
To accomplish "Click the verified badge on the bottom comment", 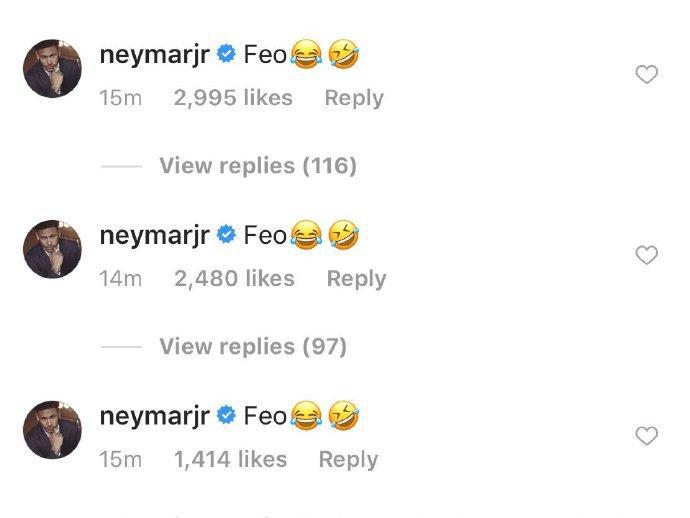I will (x=227, y=416).
